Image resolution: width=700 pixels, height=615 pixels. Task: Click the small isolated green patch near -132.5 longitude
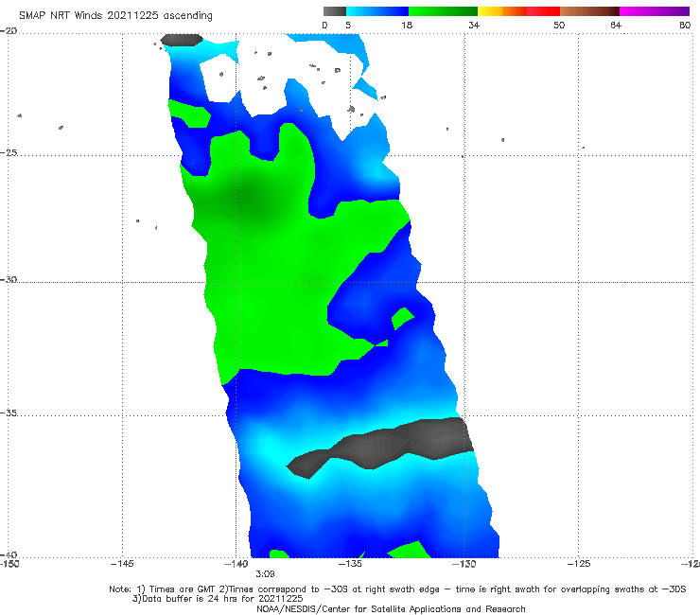(x=402, y=318)
